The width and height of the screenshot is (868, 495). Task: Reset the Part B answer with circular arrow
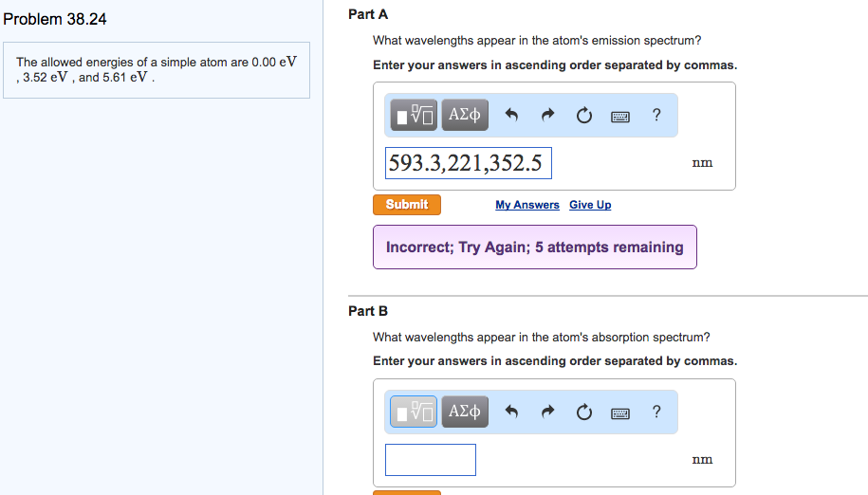coord(583,412)
